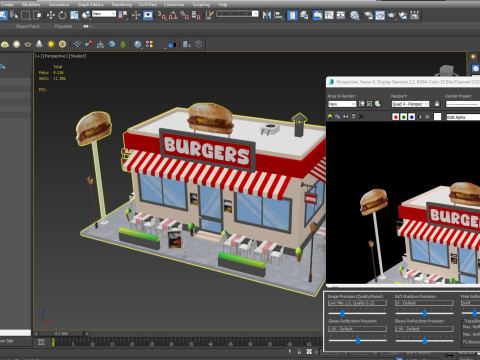Open the Material Editor

[355, 15]
